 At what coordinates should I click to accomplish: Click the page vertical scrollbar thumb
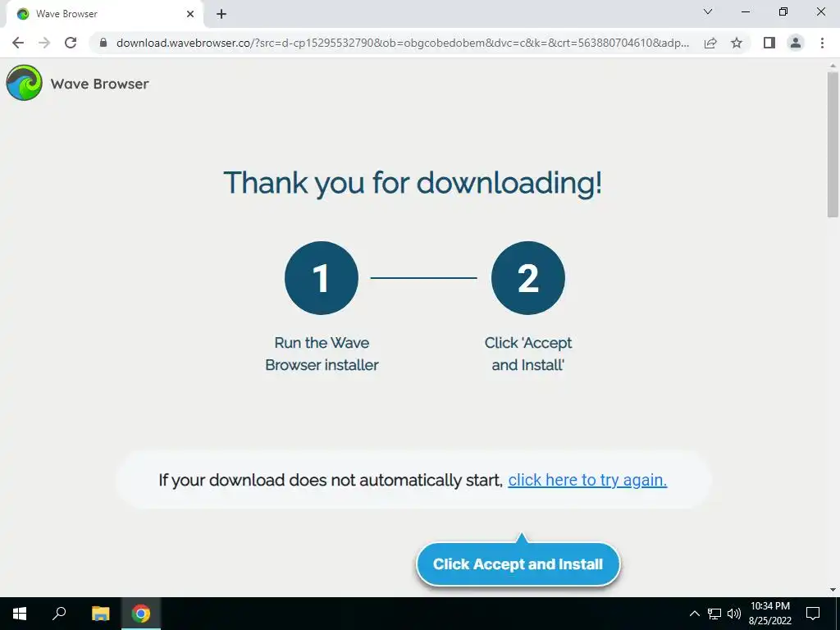(x=833, y=144)
